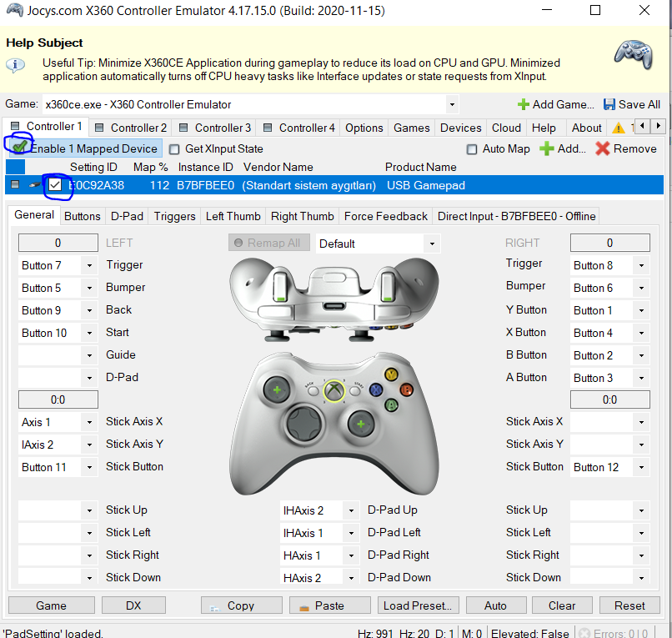
Task: Click the info icon beside Help Subject tip
Action: pos(15,65)
